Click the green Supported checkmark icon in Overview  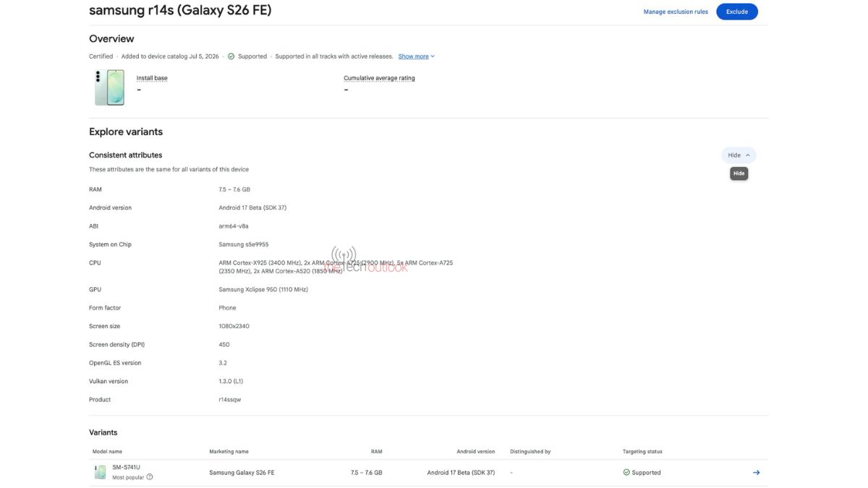(231, 56)
